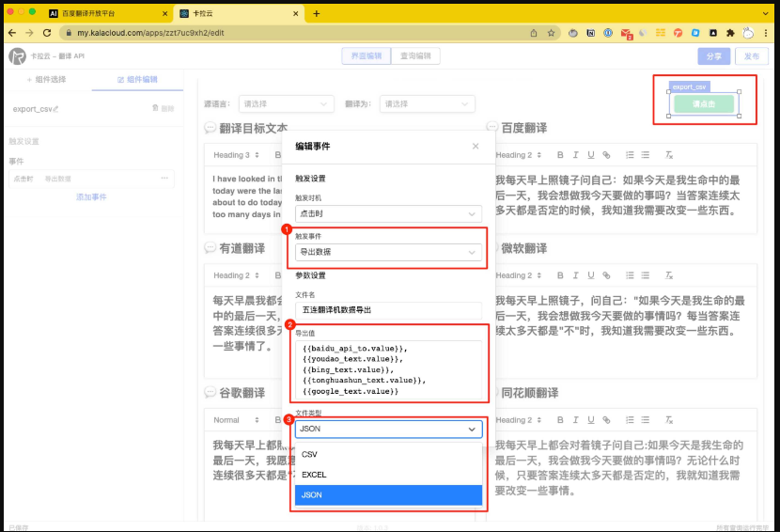Select CSV file type option
780x532 pixels.
(388, 454)
